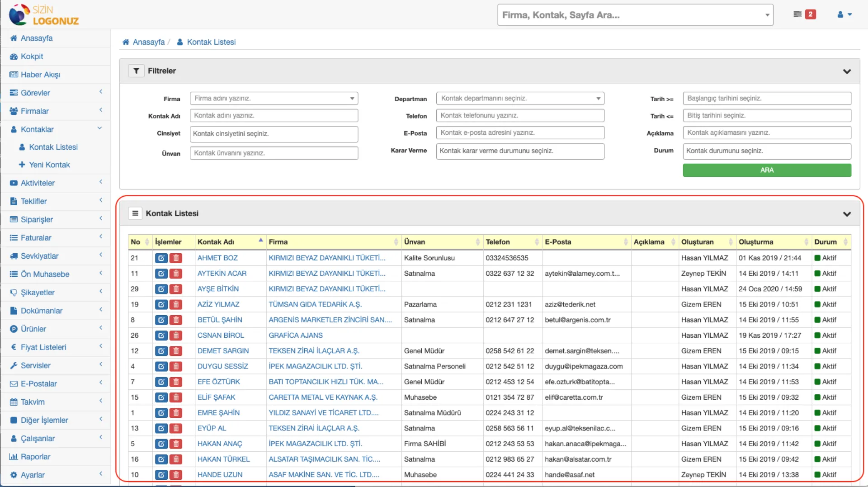The image size is (868, 487).
Task: Edit the HAKAN TÜRKEL contact
Action: [161, 459]
